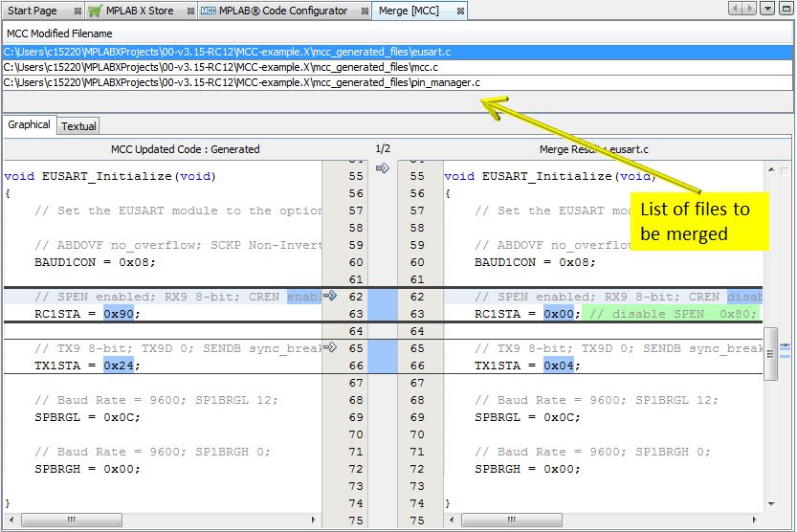Click the right pane horizontal scrollbar thumb
The width and height of the screenshot is (797, 532).
tap(512, 520)
